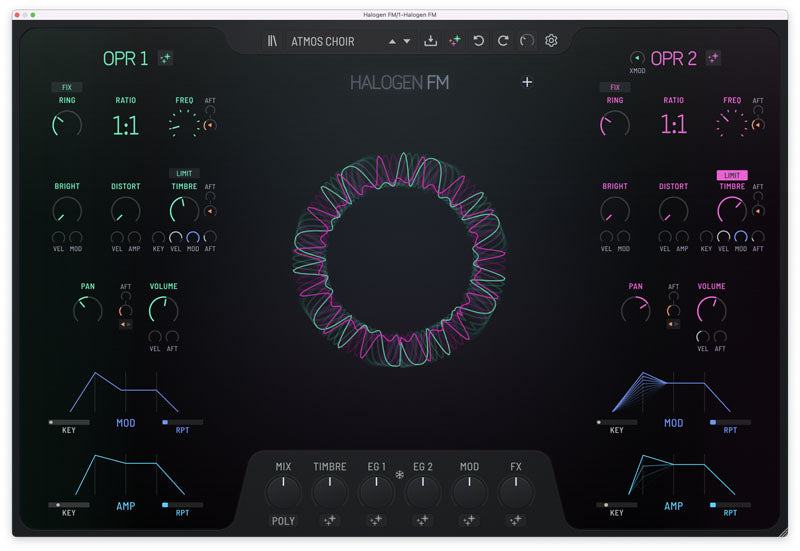Click the OPR 2 RING knob

tap(615, 124)
